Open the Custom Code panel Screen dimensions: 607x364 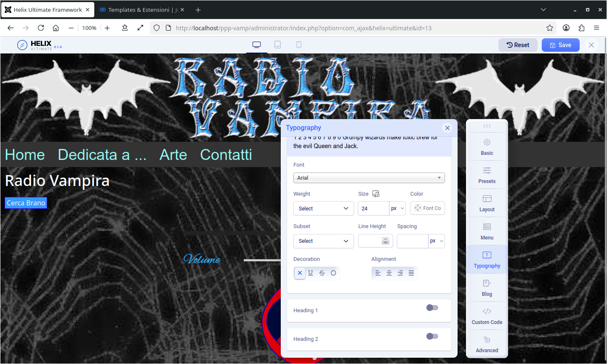(x=487, y=316)
